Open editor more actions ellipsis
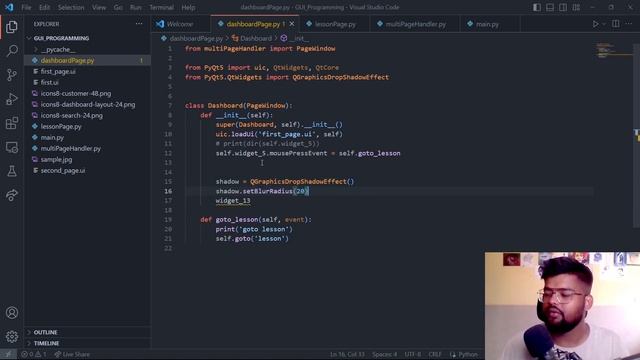The width and height of the screenshot is (640, 360). pos(629,24)
